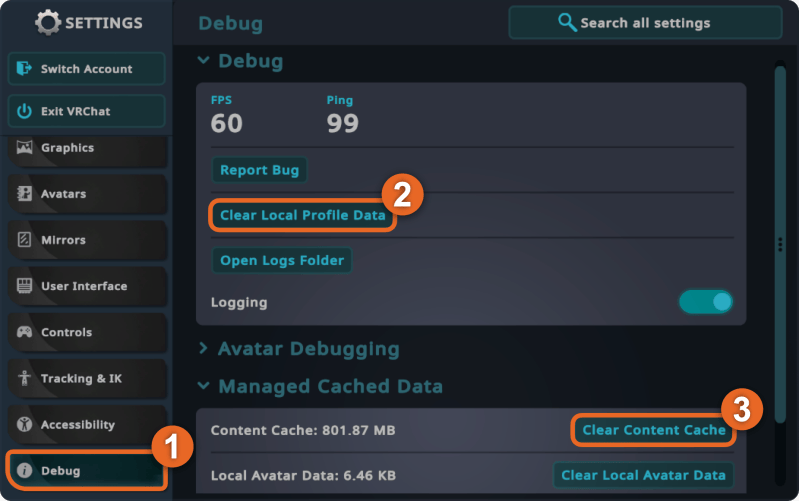Click the Clear Content Cache button
The height and width of the screenshot is (501, 799).
click(x=654, y=430)
